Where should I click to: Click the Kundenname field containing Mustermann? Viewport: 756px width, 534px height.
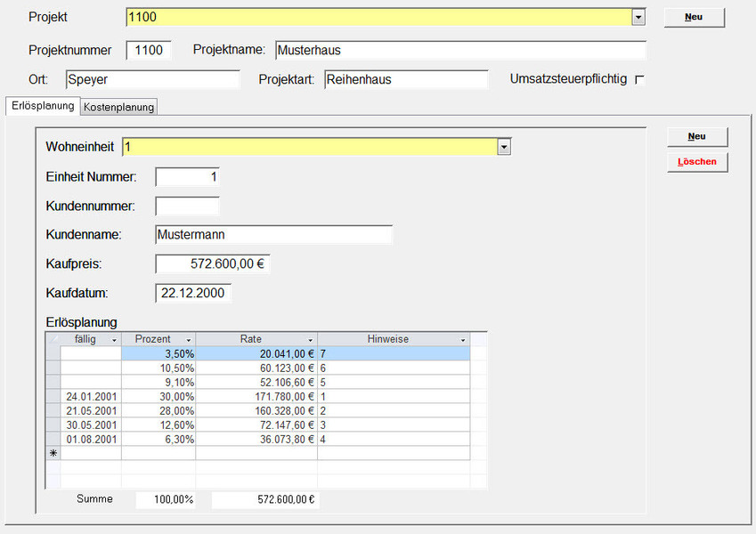pos(274,235)
